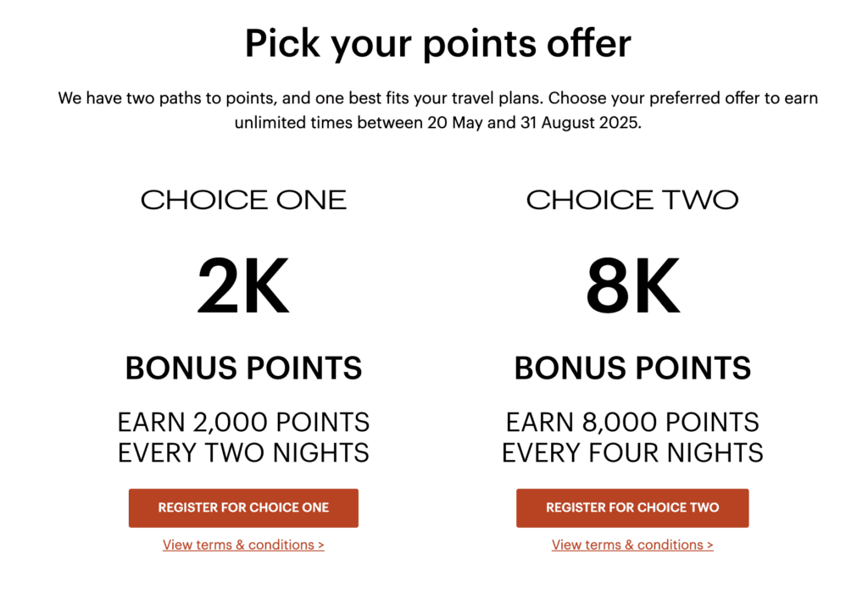This screenshot has width=868, height=598.
Task: Click the '20 May and 31 August 2025' date text
Action: point(532,122)
